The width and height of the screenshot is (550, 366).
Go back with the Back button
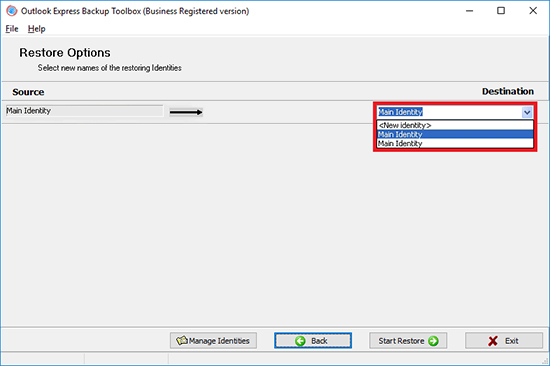click(313, 340)
